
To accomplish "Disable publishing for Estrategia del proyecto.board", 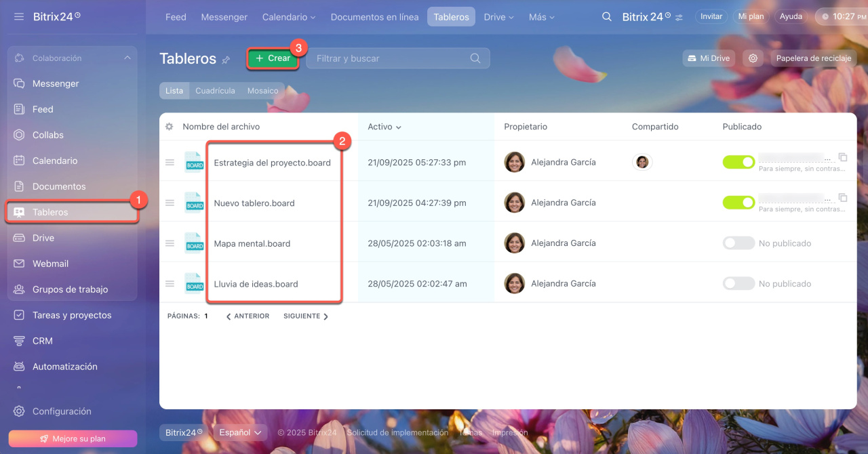I will [x=738, y=162].
